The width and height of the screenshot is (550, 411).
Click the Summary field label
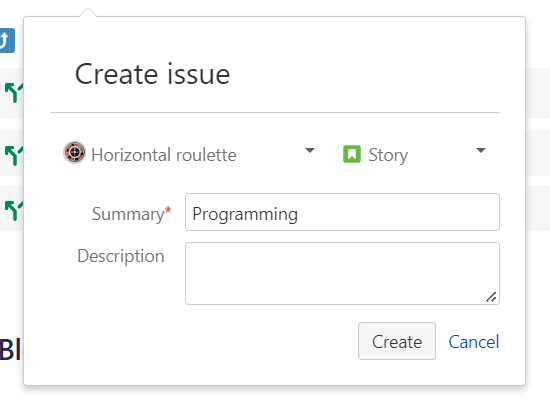pos(128,214)
